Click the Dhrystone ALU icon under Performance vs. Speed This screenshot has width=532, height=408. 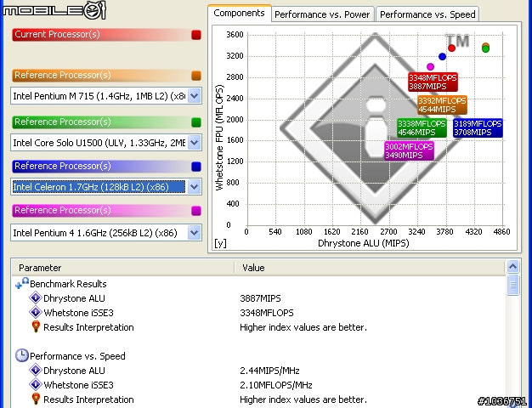tap(36, 370)
